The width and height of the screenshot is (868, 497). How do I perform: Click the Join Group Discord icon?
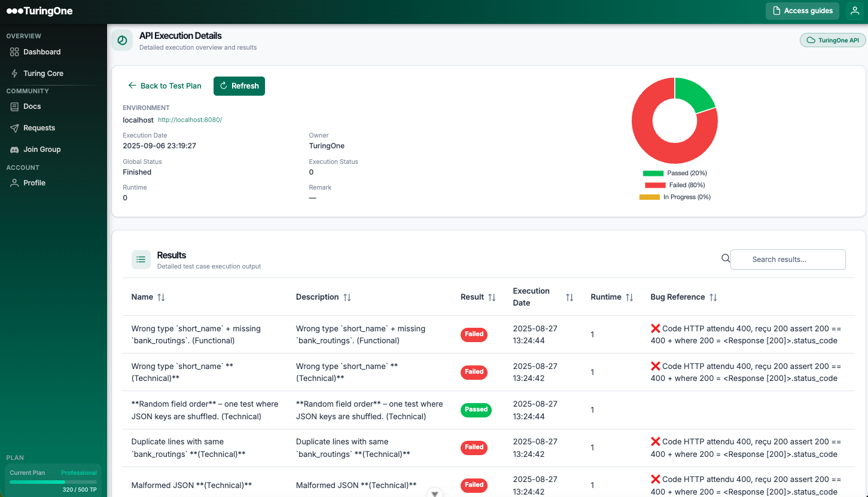coord(14,150)
